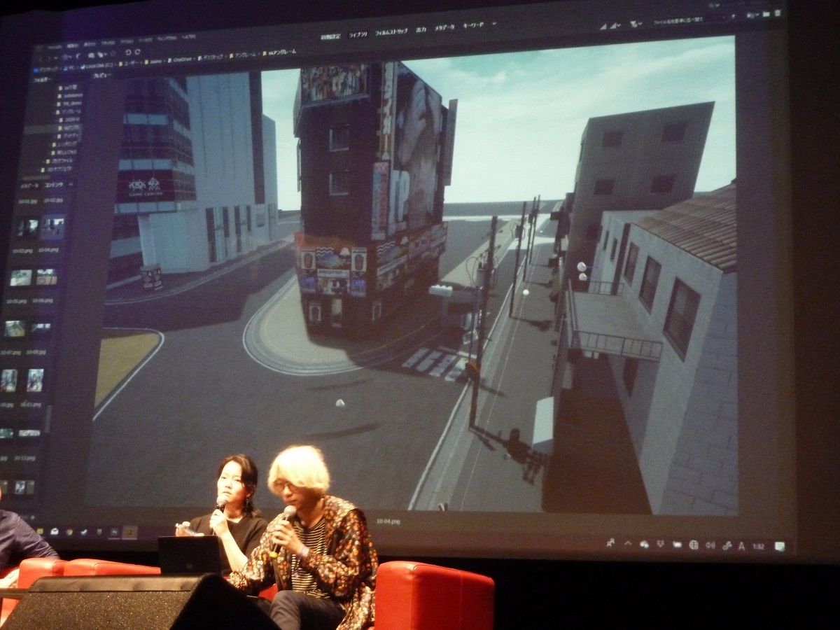Open thumbnail quality options icon
Viewport: 840px width, 630px height.
pyautogui.click(x=614, y=26)
